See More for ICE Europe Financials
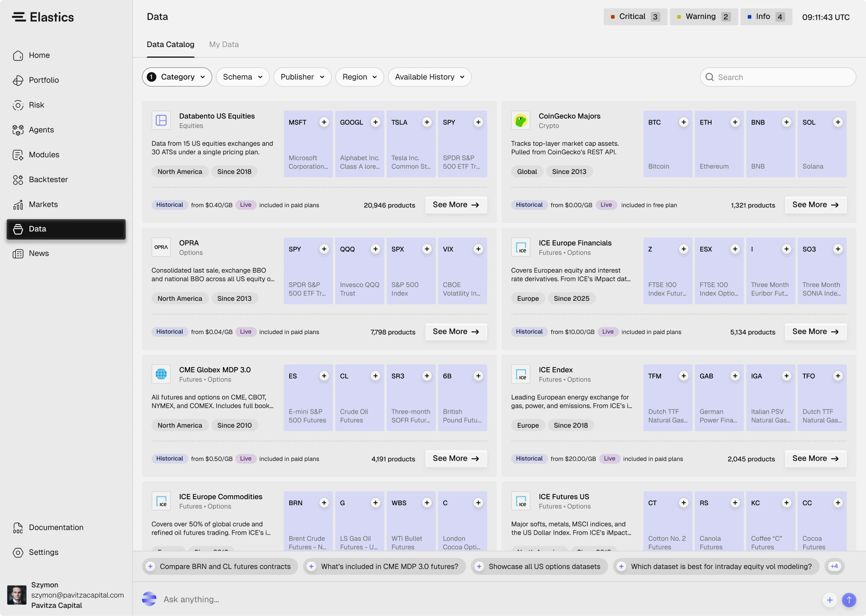The height and width of the screenshot is (616, 866). pos(816,332)
